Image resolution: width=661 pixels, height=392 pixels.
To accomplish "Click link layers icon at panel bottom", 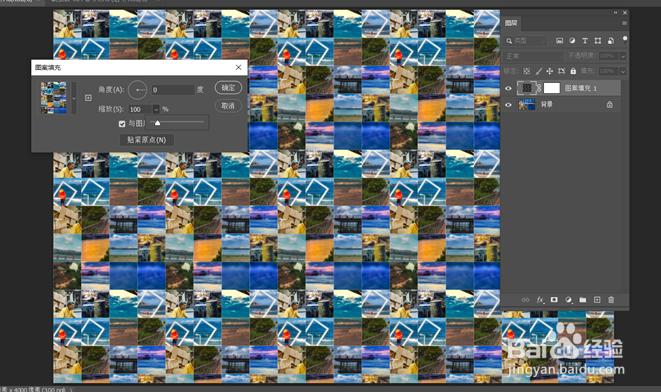I will pyautogui.click(x=525, y=300).
